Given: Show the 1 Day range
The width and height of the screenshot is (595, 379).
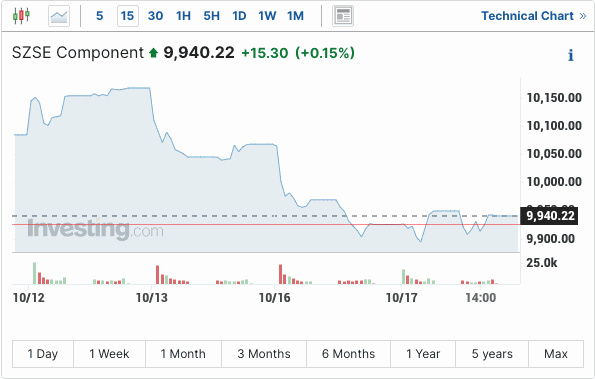Looking at the screenshot, I should (42, 354).
